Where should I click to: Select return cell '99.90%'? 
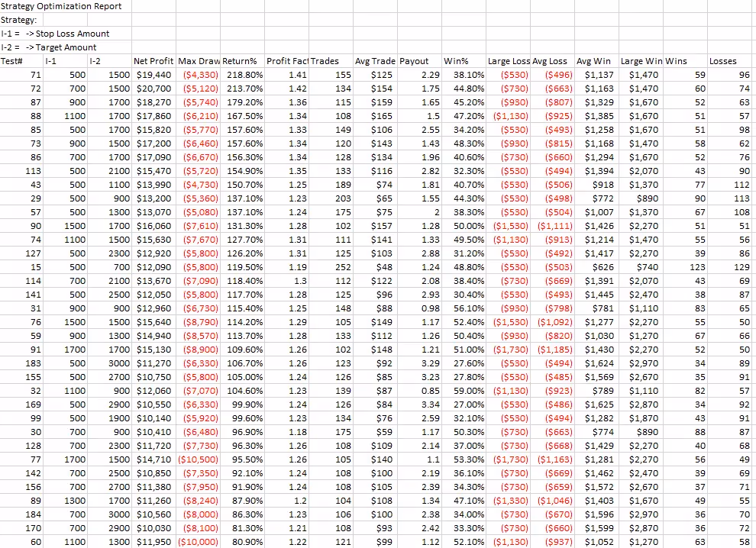click(x=243, y=405)
